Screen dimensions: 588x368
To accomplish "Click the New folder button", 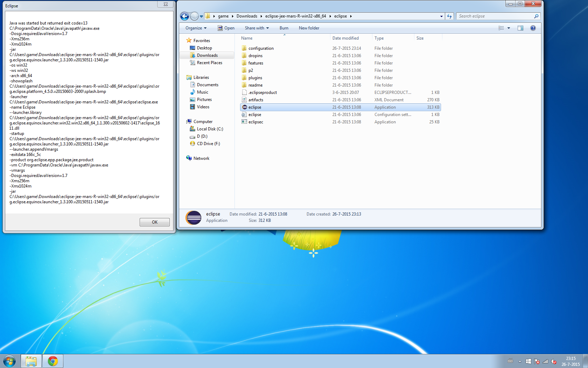I will click(309, 28).
